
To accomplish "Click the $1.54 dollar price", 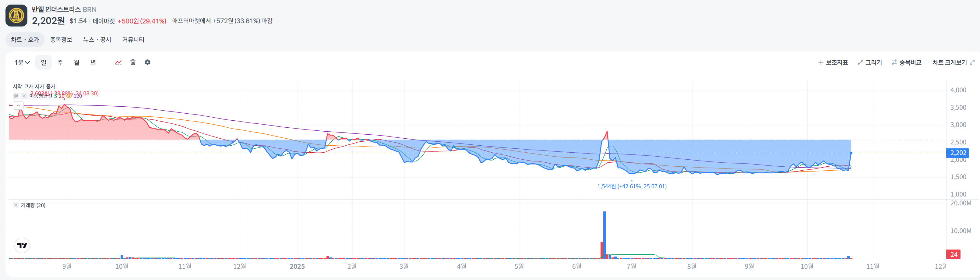I will (x=78, y=21).
